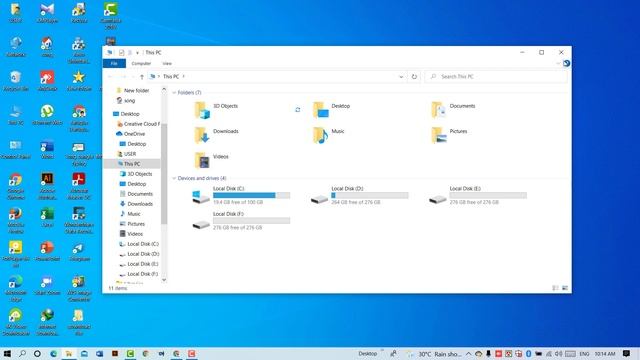Click the Local Disk (F:) usage bar
Image resolution: width=640 pixels, height=360 pixels.
tap(251, 221)
